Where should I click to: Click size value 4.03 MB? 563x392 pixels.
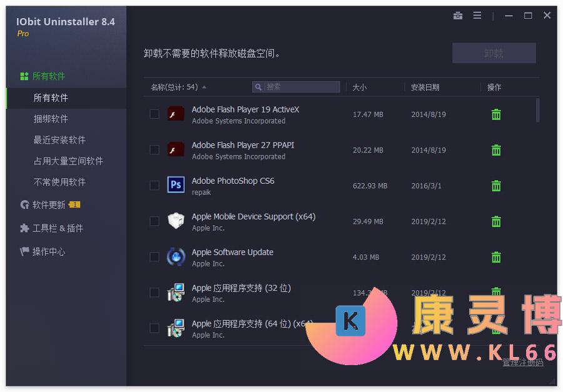[x=366, y=257]
